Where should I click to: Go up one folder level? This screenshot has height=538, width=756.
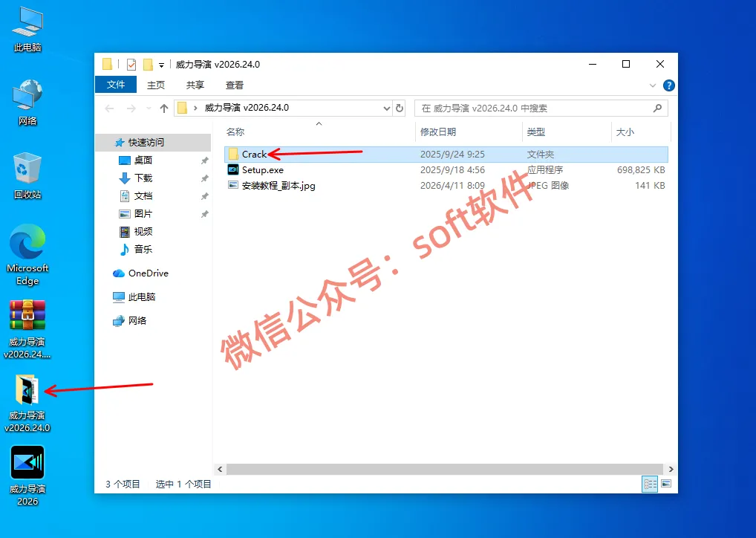click(164, 108)
